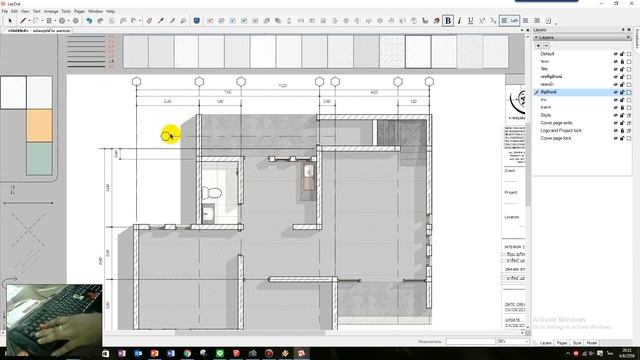Add a new layer with plus button
Viewport: 640px width, 360px height.
pos(538,46)
